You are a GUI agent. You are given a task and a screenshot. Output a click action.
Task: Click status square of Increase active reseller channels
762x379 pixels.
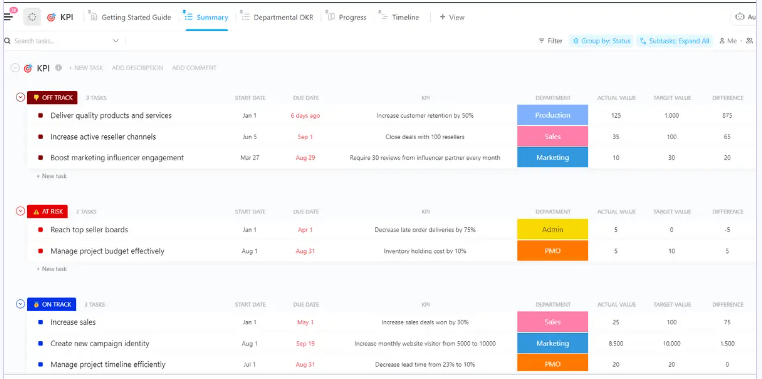tap(41, 137)
